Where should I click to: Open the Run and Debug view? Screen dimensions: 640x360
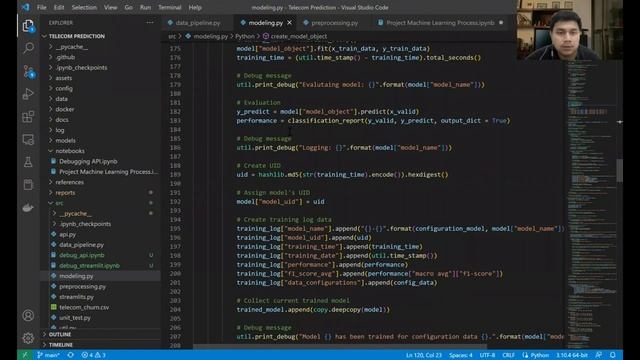click(x=28, y=94)
